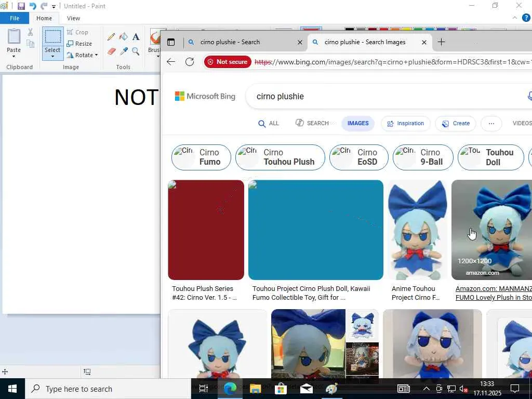Click the Copy icon in Paint's Clipboard group
Viewport: 532px width, 399px height.
(30, 44)
